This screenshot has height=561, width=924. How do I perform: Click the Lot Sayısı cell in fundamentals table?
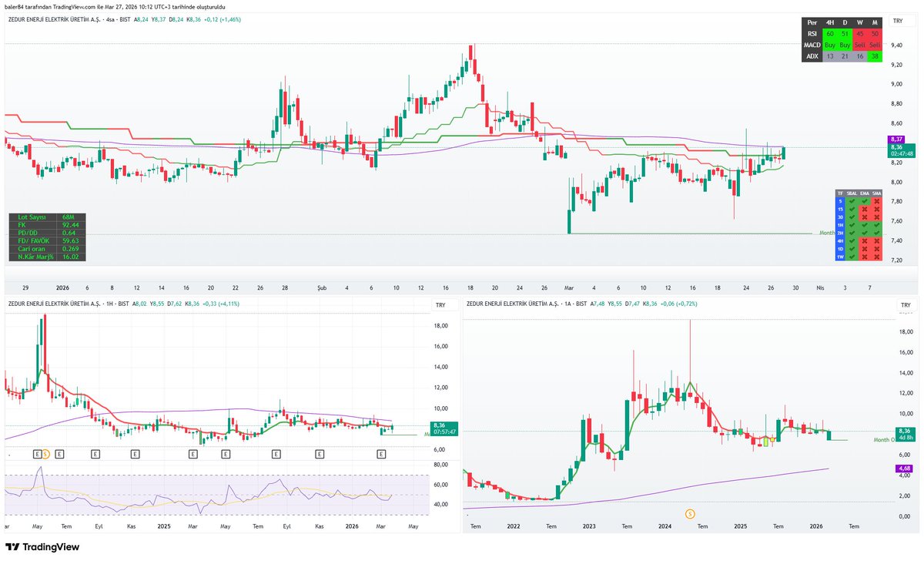point(32,218)
